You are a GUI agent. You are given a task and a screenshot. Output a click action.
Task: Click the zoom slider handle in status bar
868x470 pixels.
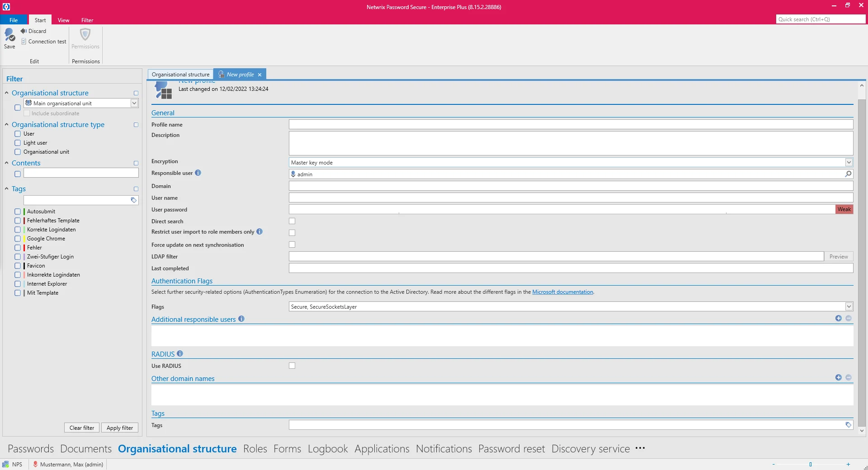811,464
